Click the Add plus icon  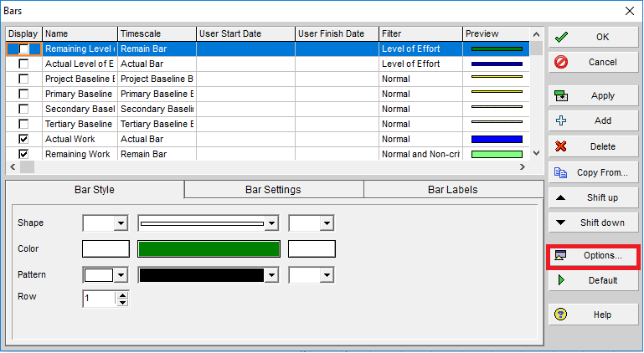pyautogui.click(x=561, y=120)
